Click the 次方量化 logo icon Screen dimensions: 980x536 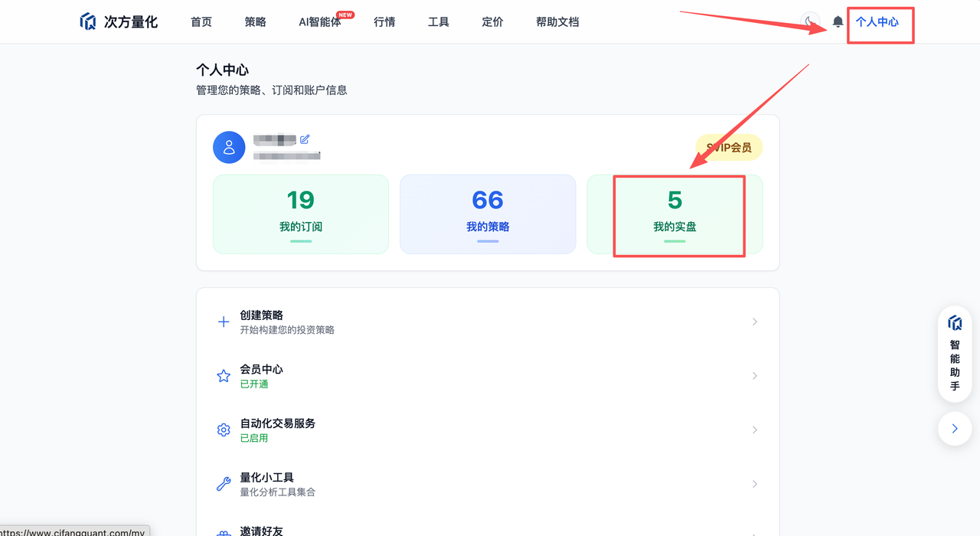coord(88,21)
